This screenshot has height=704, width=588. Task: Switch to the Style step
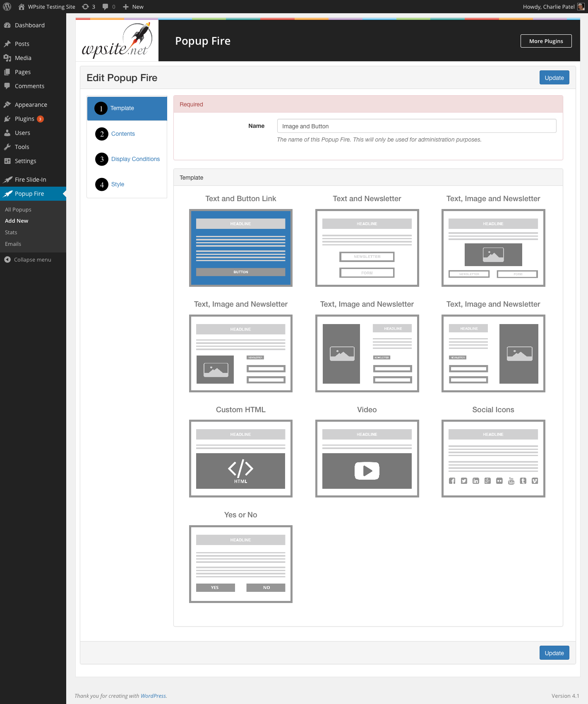118,185
